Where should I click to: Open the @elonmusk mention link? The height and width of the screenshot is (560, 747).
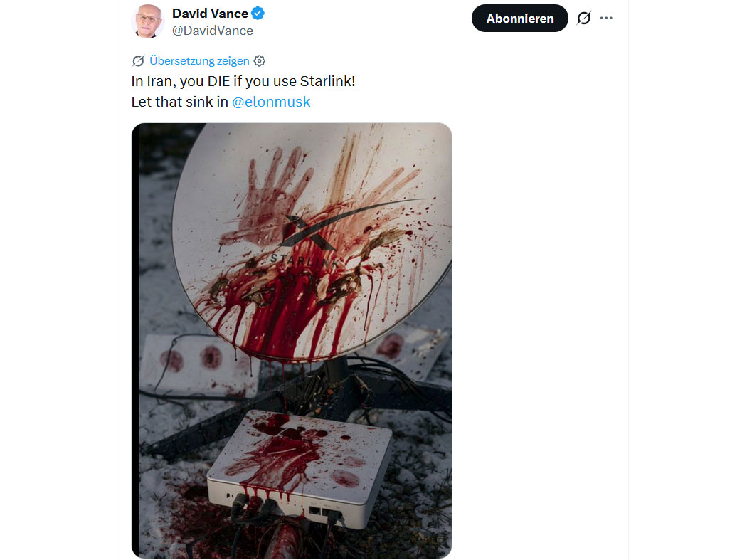click(x=271, y=102)
